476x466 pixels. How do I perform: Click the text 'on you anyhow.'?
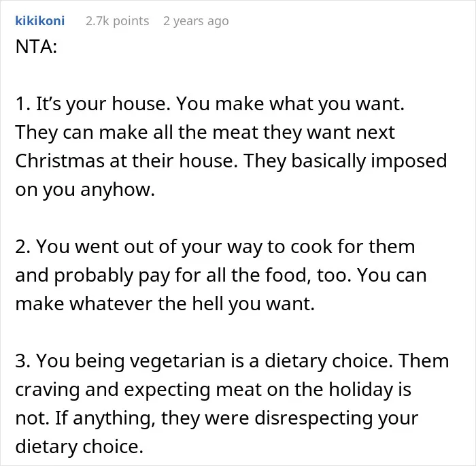85,190
